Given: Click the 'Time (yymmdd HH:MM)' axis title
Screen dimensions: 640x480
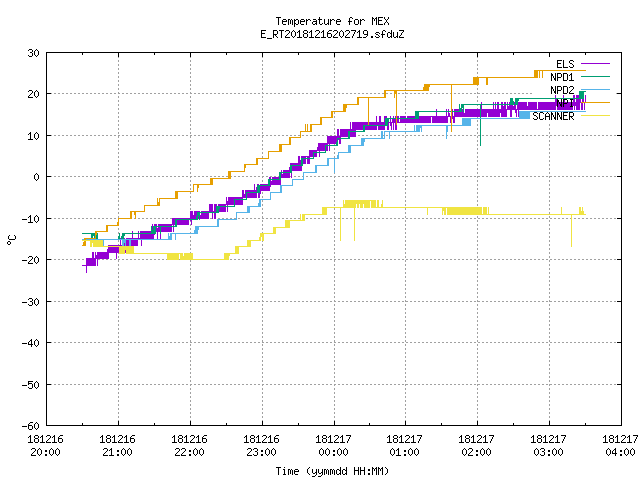Looking at the screenshot, I should [332, 471].
